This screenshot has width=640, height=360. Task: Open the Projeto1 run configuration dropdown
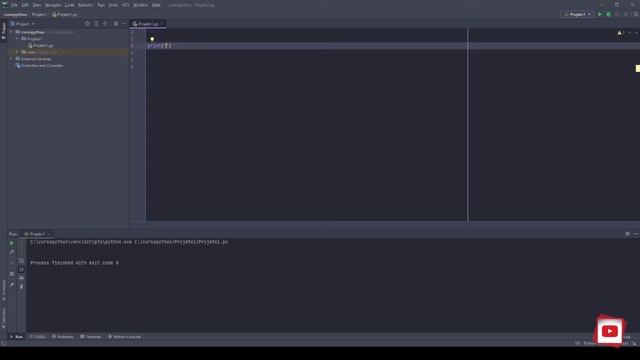(577, 14)
